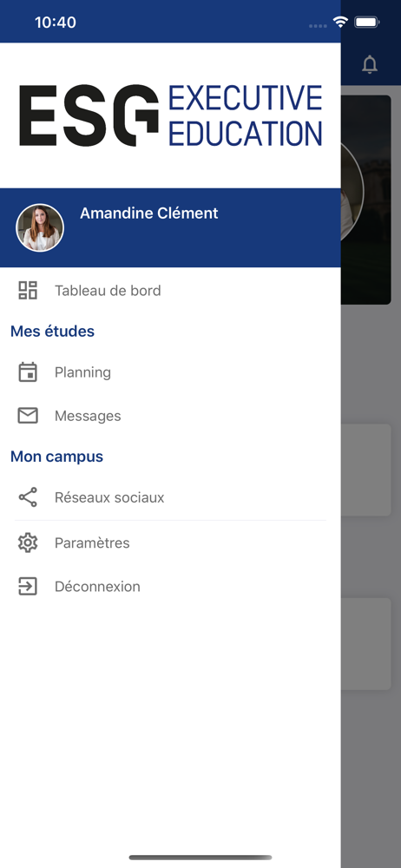401x868 pixels.
Task: Tap the ESG Executive Education logo
Action: pos(171,115)
